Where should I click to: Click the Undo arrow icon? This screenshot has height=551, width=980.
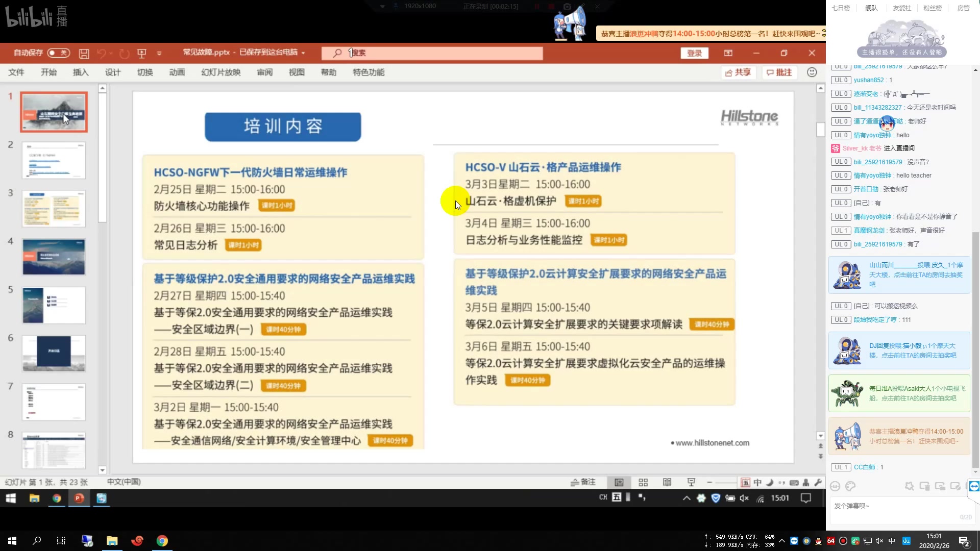tap(102, 53)
